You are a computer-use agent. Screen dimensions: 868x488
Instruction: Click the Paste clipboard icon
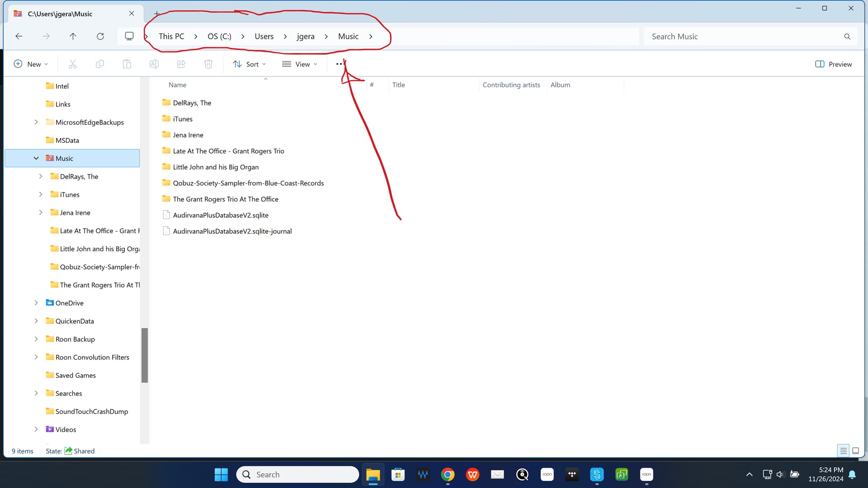coord(127,64)
